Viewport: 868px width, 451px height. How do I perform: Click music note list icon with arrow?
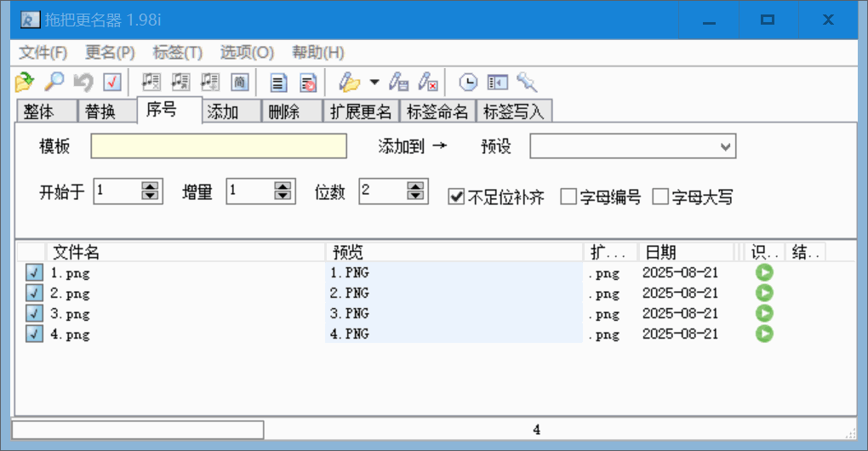(180, 83)
